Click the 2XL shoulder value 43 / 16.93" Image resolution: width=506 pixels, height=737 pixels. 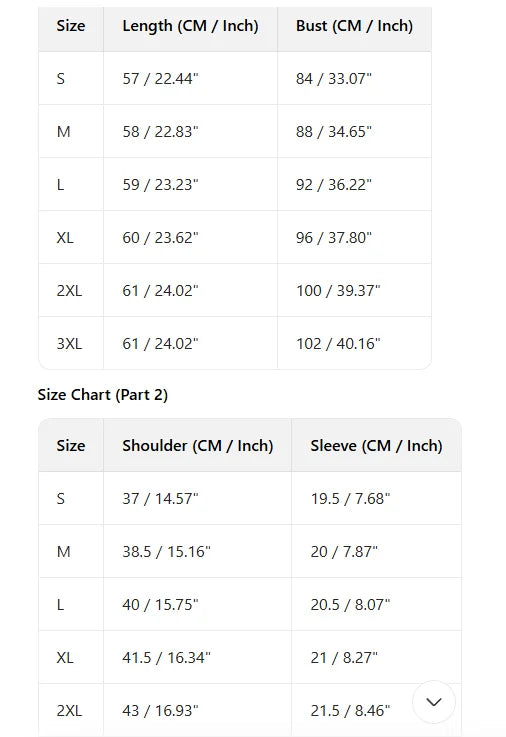[x=161, y=710]
